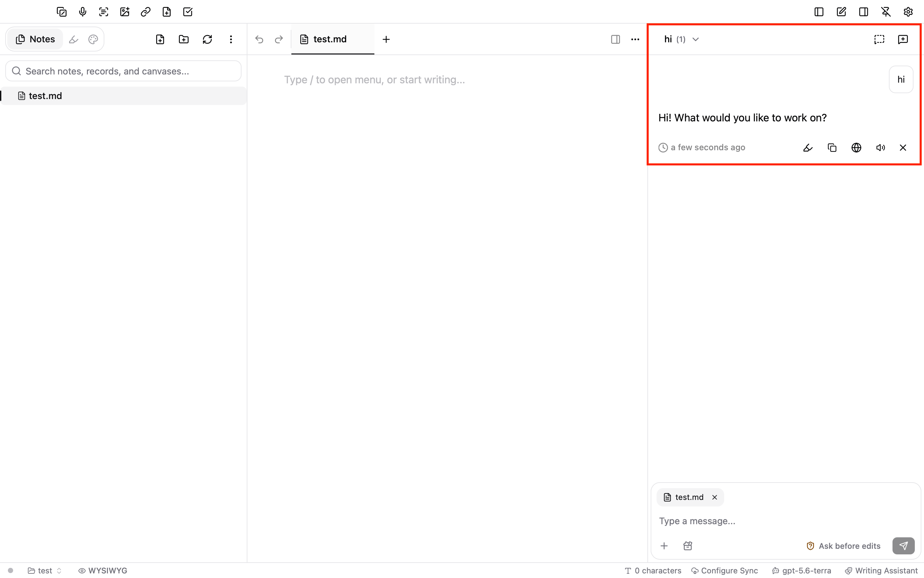Read the reply aloud with speaker icon
Screen dimensions: 924x578
(x=880, y=148)
